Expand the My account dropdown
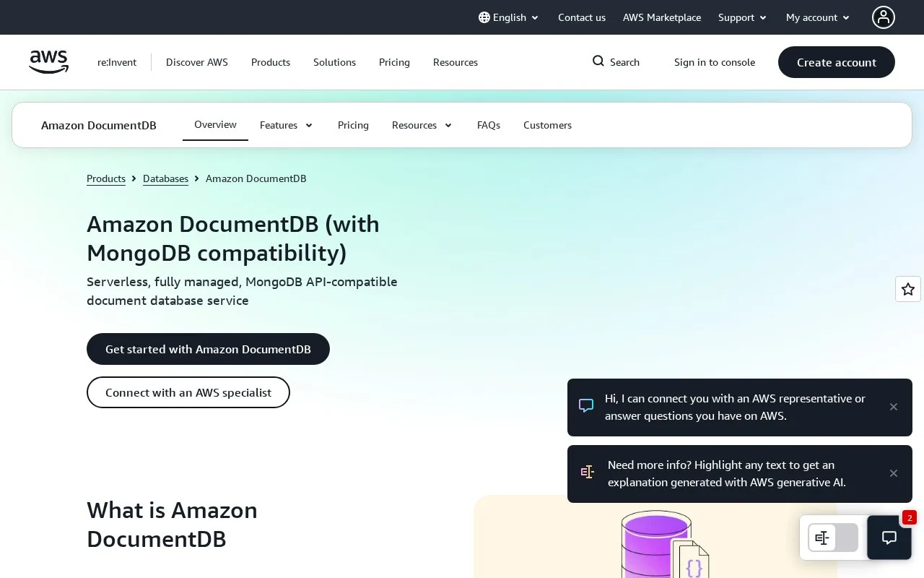 (x=818, y=17)
